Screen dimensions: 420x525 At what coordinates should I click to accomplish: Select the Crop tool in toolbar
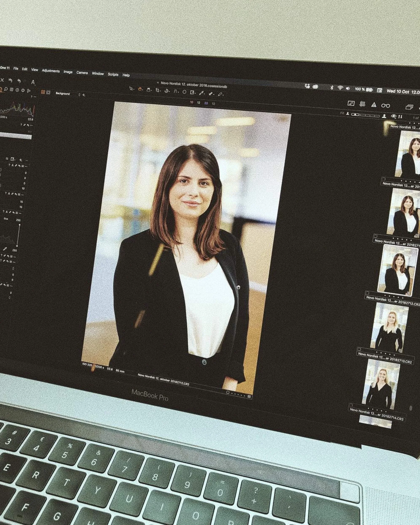coord(158,91)
